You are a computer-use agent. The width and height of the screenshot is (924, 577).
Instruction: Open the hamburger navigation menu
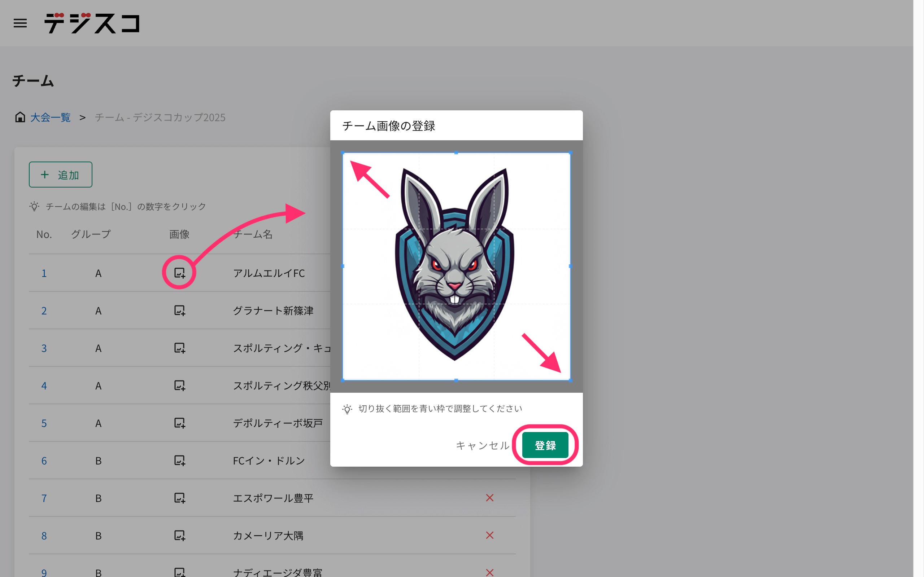[x=20, y=23]
